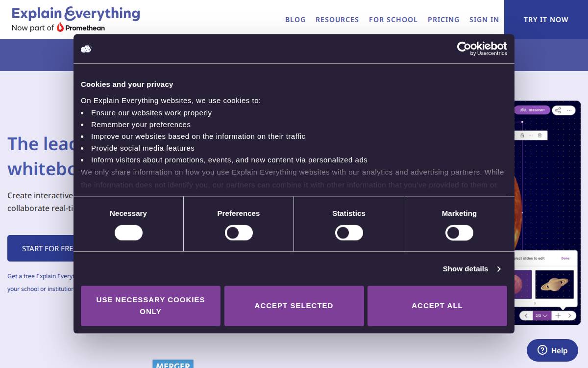Open the 2/3 slide selector dropdown

tap(541, 315)
